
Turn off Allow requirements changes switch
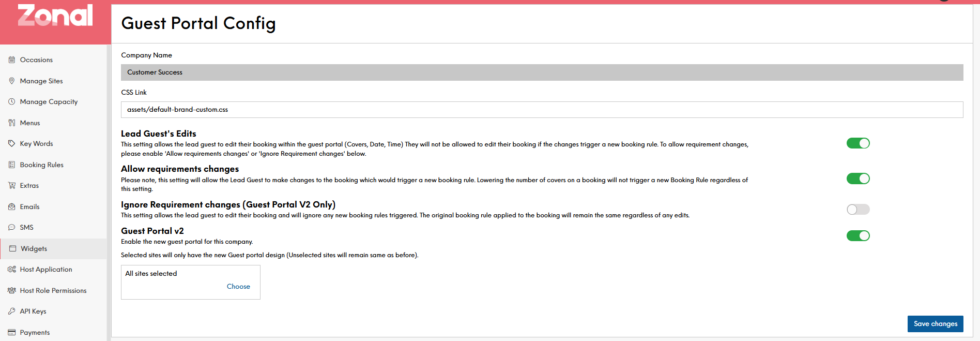[858, 179]
